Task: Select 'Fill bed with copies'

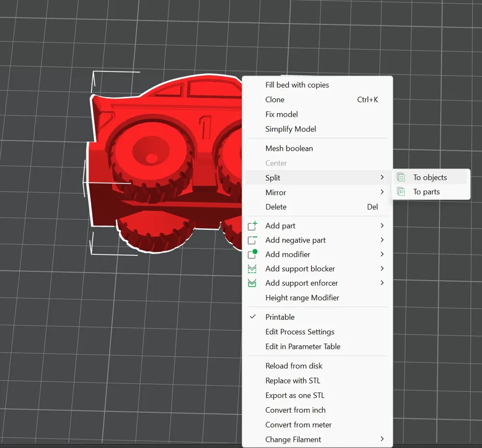Action: (297, 85)
